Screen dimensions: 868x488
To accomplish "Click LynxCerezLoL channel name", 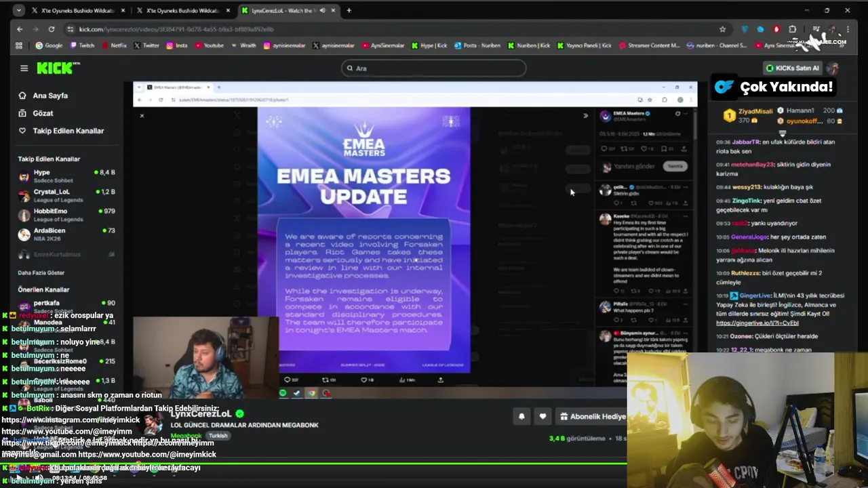I will click(201, 413).
